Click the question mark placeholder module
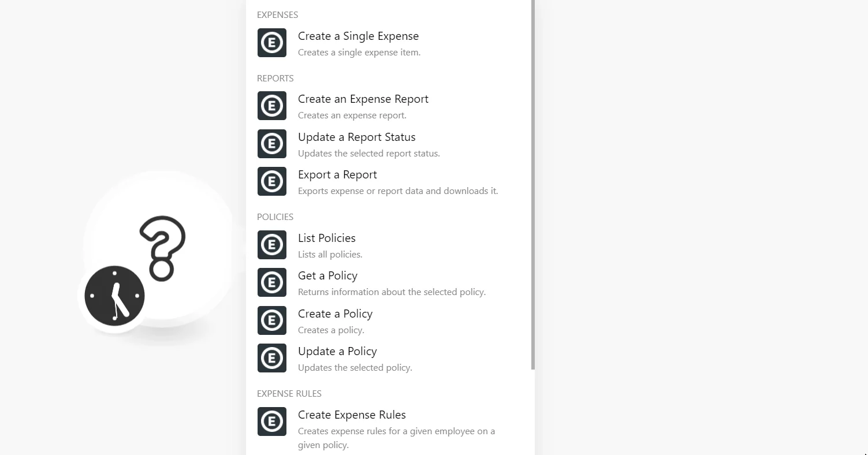 [162, 249]
